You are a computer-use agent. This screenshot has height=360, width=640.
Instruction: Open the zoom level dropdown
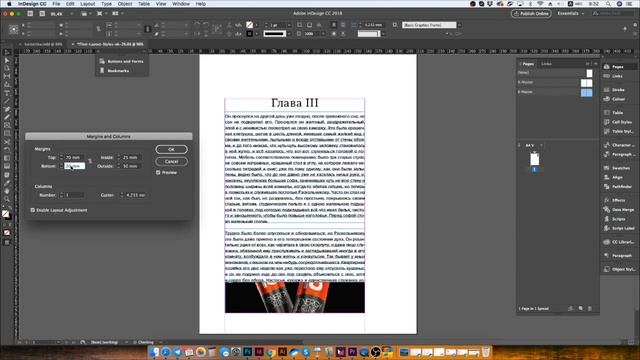(71, 14)
